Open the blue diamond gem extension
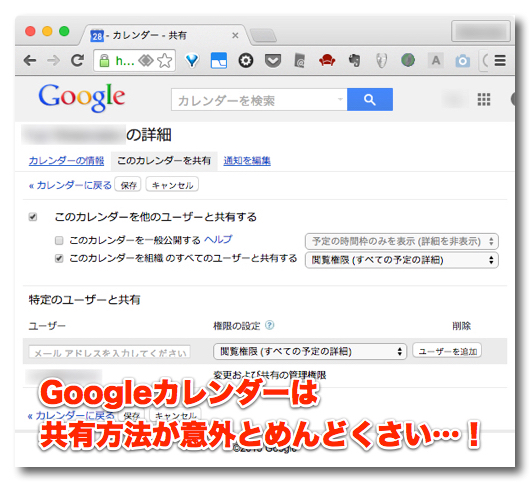Viewport: 530px width, 482px height. pyautogui.click(x=192, y=61)
